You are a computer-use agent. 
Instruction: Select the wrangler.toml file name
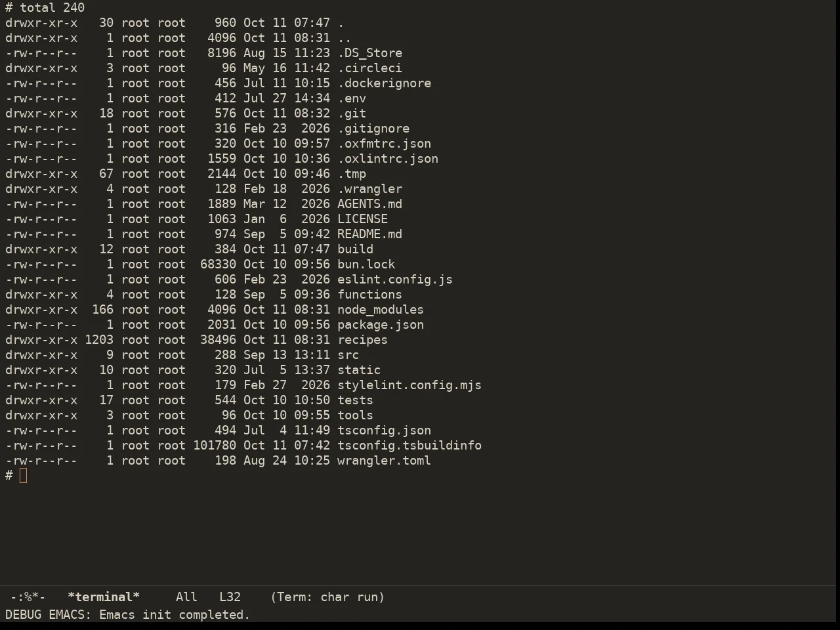click(384, 461)
